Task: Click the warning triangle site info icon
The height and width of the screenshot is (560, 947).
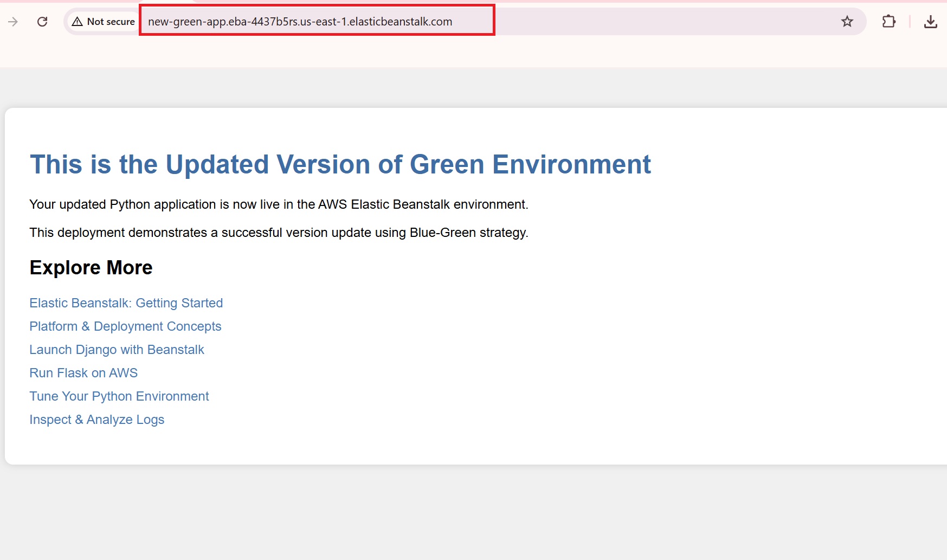Action: [78, 22]
